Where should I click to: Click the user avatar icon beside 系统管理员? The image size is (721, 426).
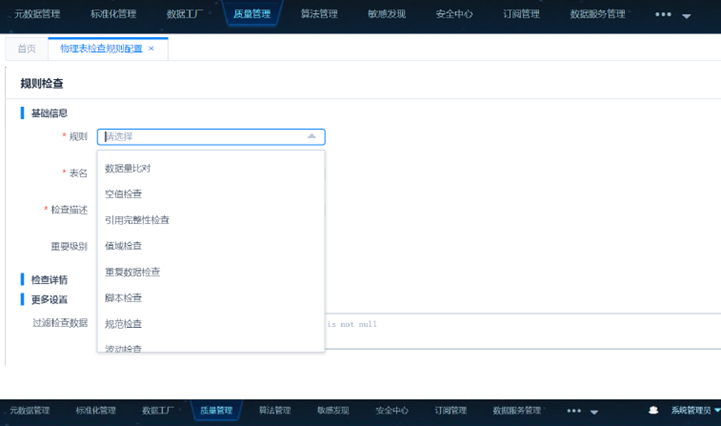pyautogui.click(x=653, y=410)
